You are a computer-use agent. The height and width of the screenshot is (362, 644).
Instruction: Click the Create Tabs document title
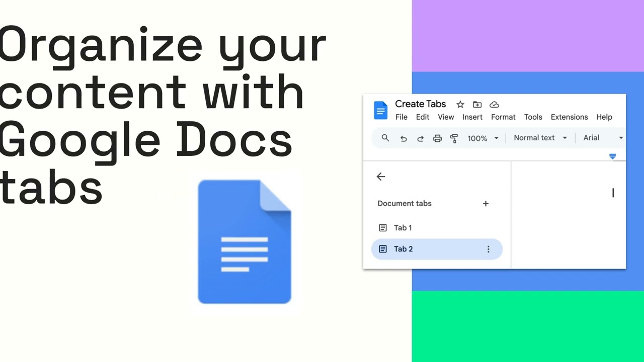pos(421,104)
